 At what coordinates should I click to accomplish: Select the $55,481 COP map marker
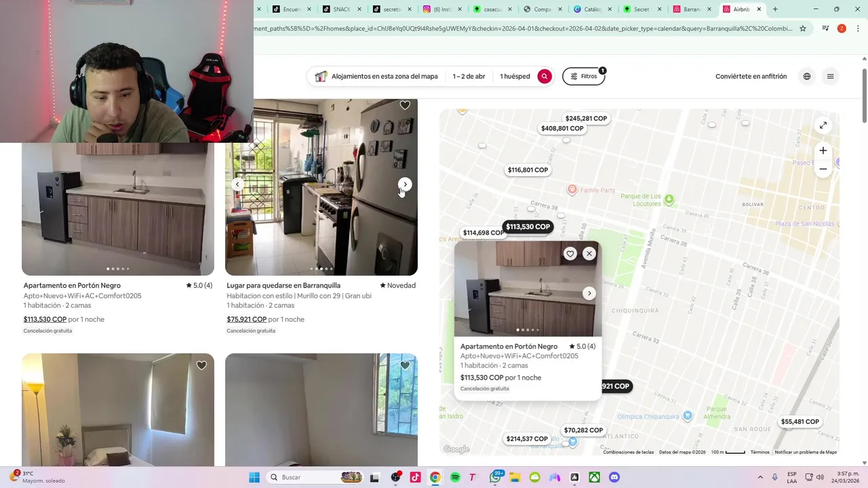800,422
